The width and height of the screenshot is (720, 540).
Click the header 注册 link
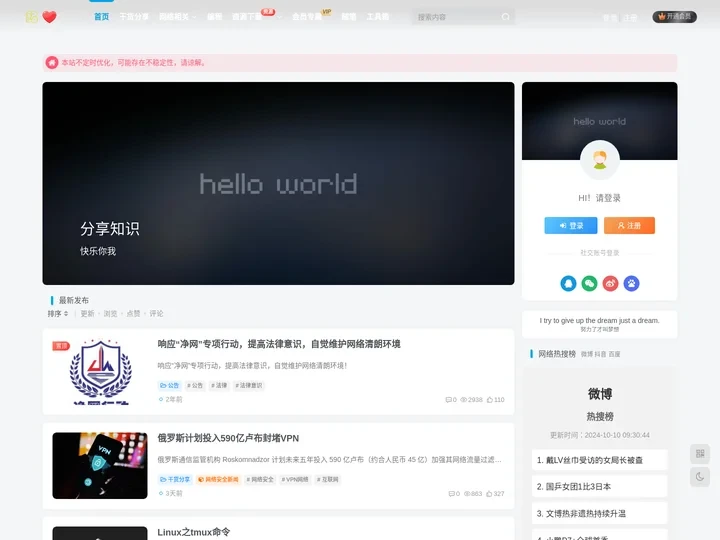[x=630, y=18]
